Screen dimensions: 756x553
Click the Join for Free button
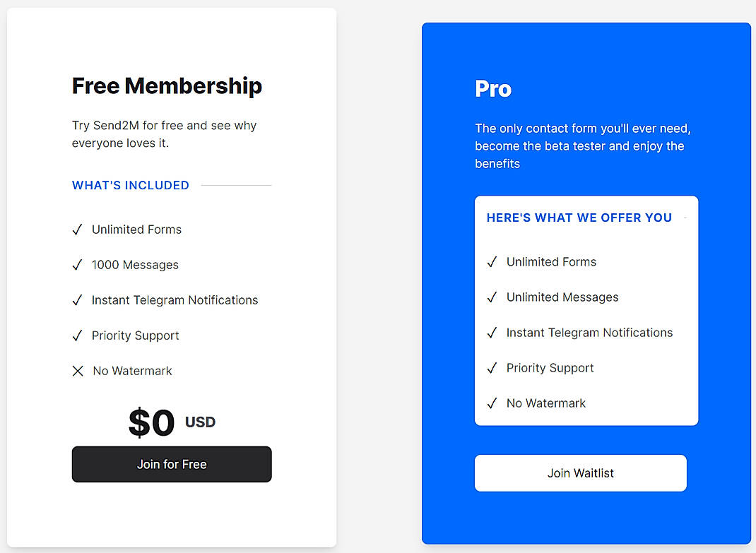click(171, 464)
